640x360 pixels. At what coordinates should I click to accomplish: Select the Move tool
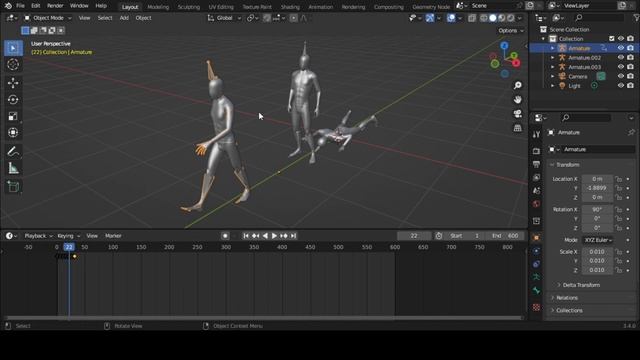pyautogui.click(x=13, y=83)
